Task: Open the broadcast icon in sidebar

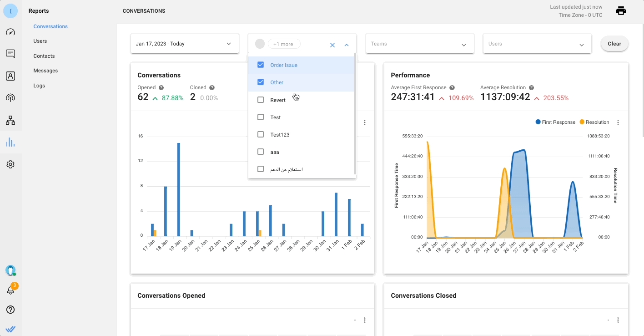Action: [x=10, y=98]
